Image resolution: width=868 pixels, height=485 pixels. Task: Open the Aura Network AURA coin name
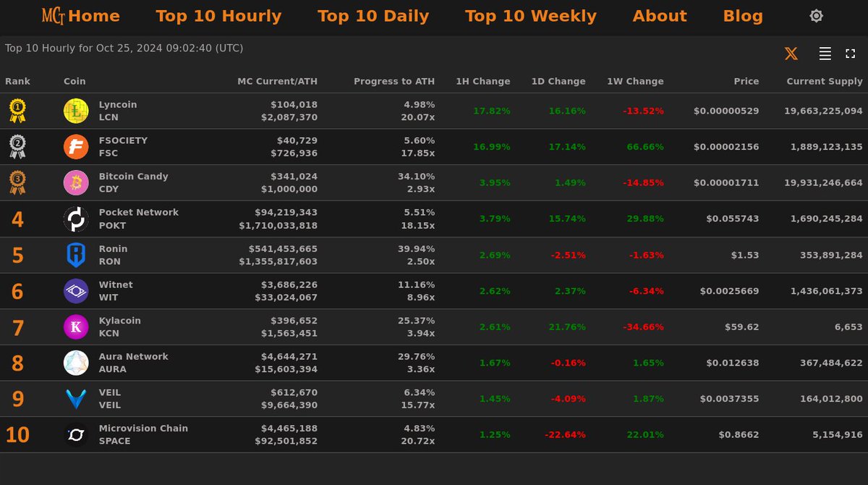[x=134, y=363]
